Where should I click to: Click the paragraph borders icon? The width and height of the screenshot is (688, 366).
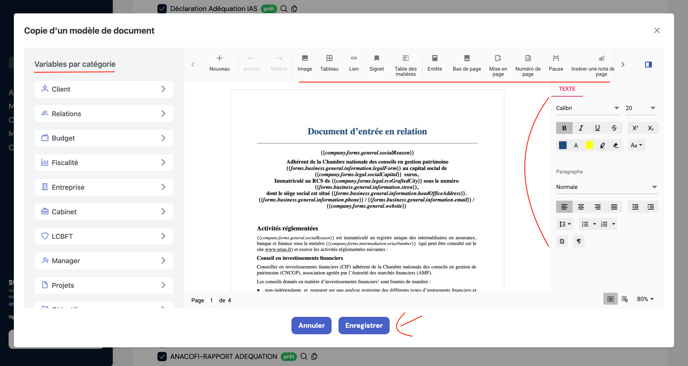tap(562, 241)
